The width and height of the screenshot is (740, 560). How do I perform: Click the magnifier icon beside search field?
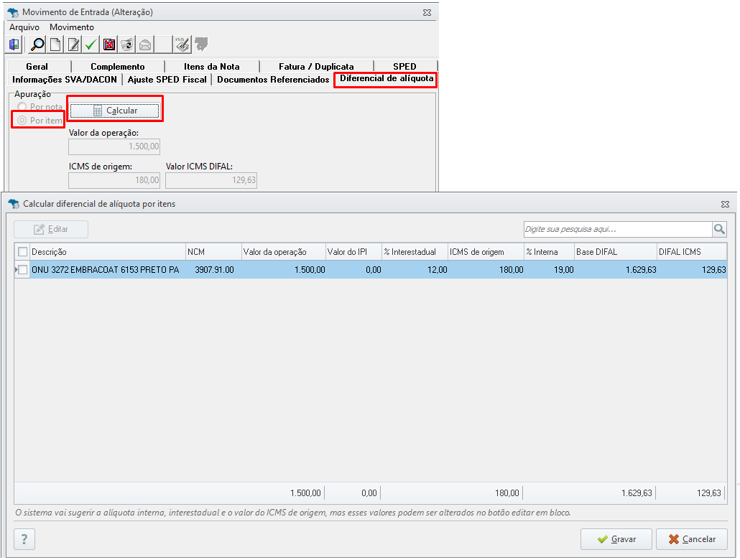click(x=719, y=229)
